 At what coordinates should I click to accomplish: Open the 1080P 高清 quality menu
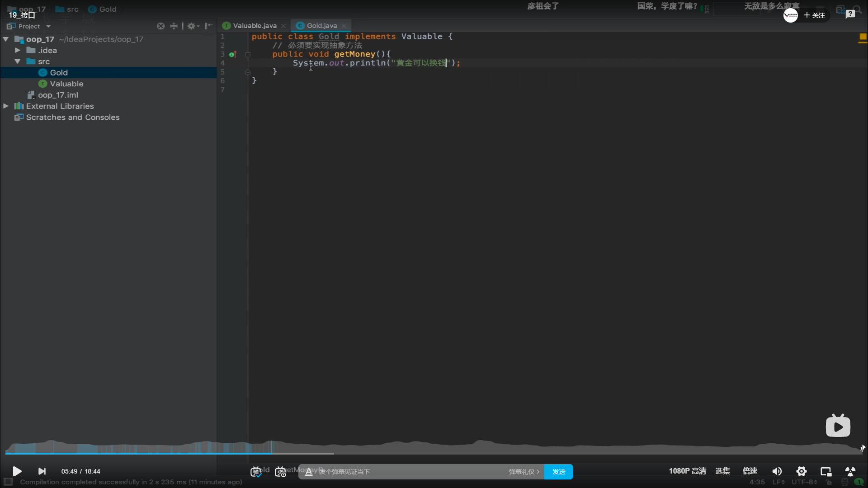click(687, 471)
